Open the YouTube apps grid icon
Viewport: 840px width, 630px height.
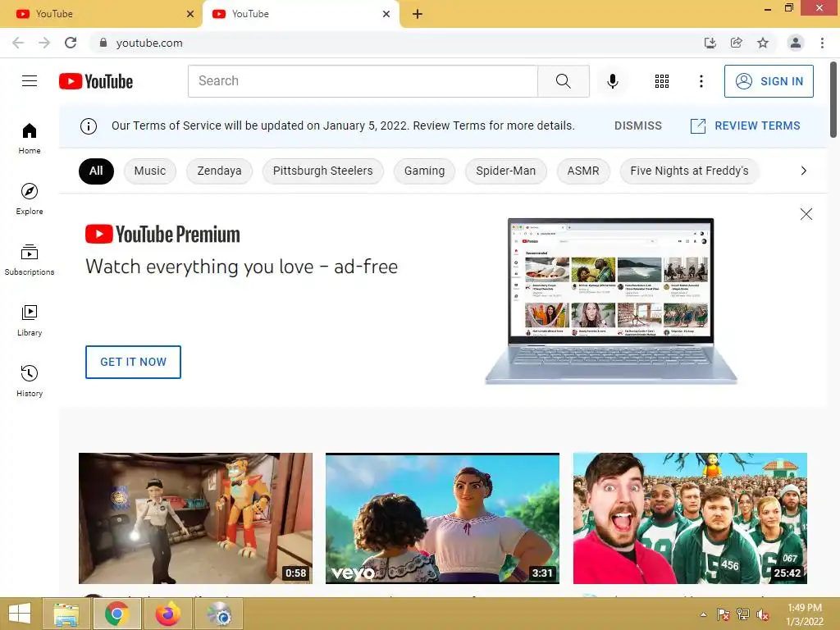(662, 81)
